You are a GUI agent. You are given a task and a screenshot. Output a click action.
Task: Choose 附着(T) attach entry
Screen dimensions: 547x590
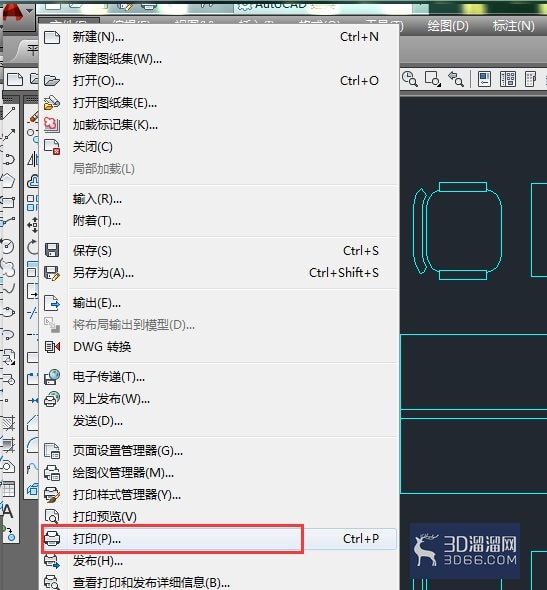pyautogui.click(x=219, y=221)
